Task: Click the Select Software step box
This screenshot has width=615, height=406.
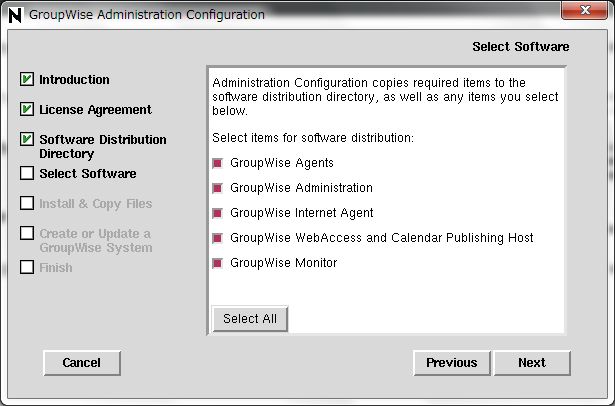Action: point(27,173)
